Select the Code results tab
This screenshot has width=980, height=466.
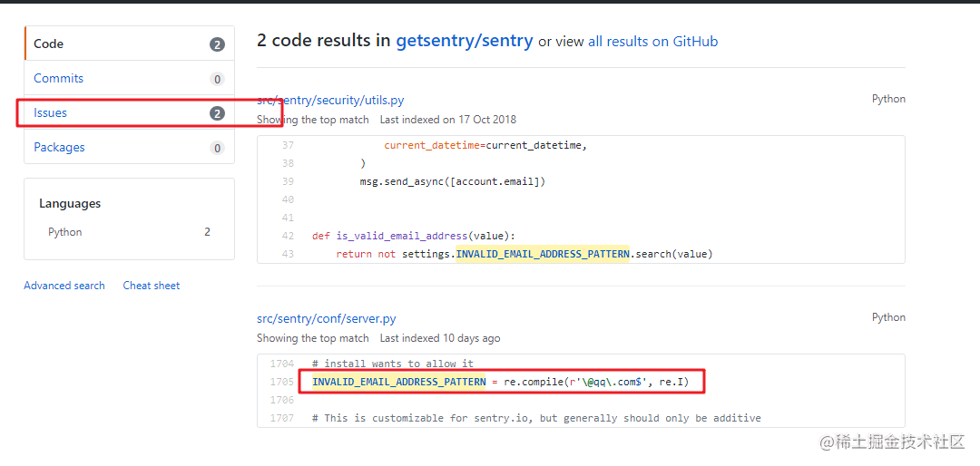click(130, 44)
